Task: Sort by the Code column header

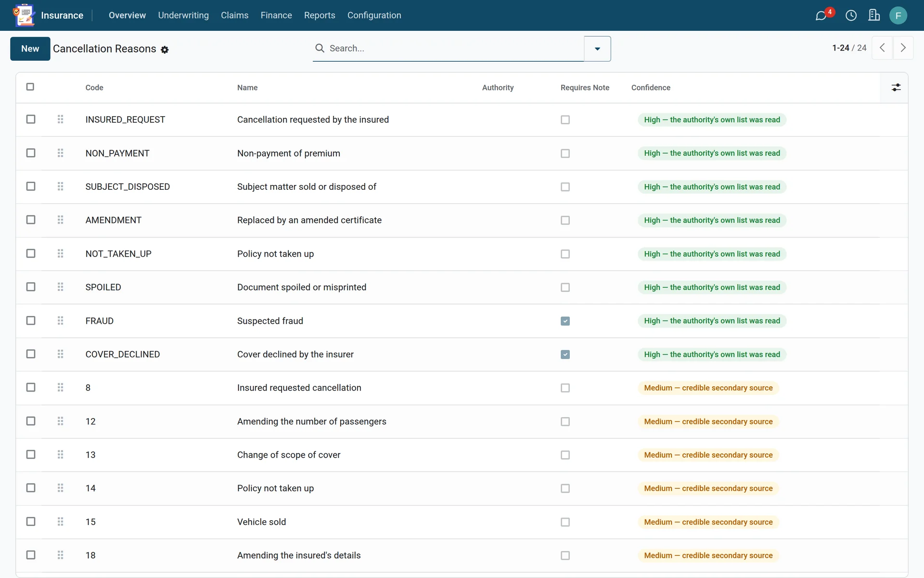Action: (94, 88)
